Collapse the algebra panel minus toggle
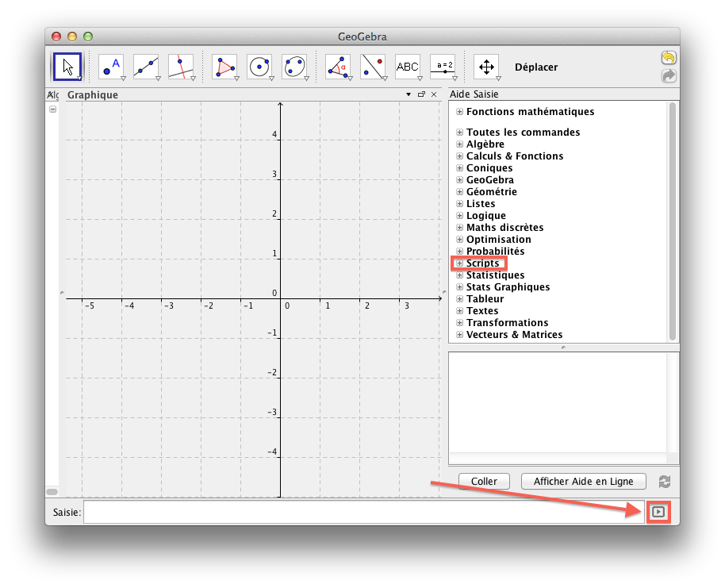This screenshot has height=588, width=725. click(x=52, y=110)
